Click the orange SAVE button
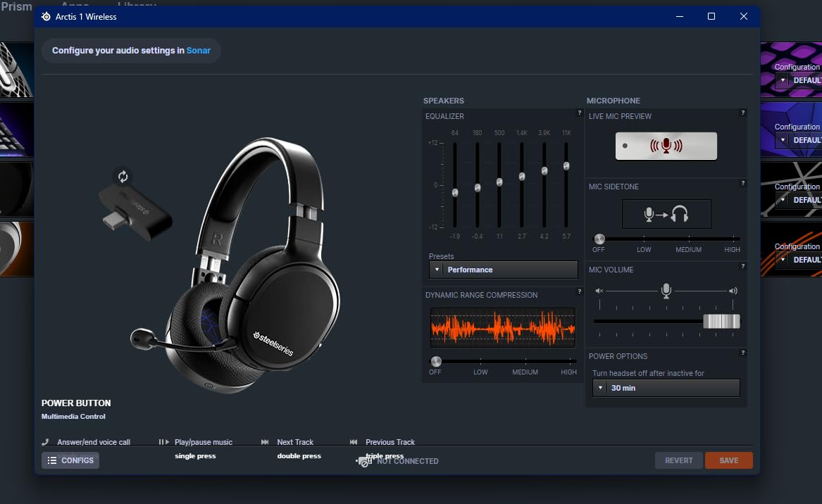 [729, 460]
